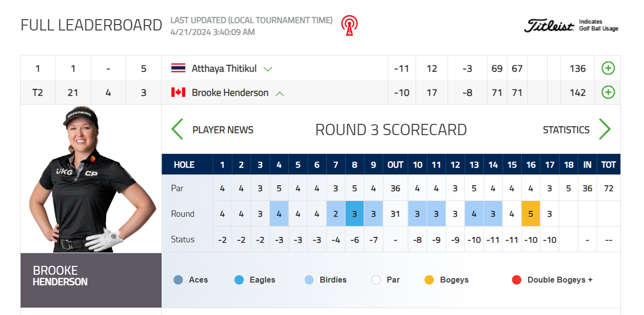
Task: Click the orange bogey cell on hole 16
Action: [x=531, y=214]
